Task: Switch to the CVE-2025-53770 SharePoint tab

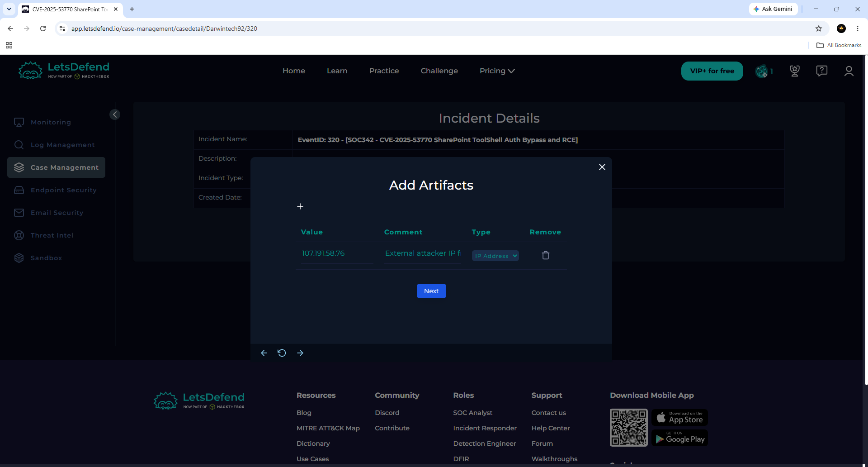Action: pos(70,9)
